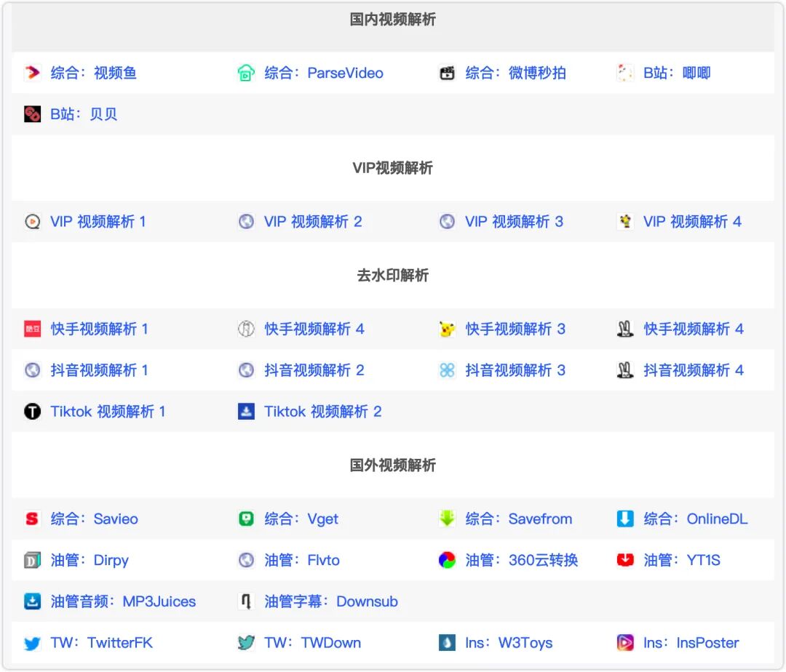
Task: Open the VIP 视频解析 1 link
Action: point(98,221)
